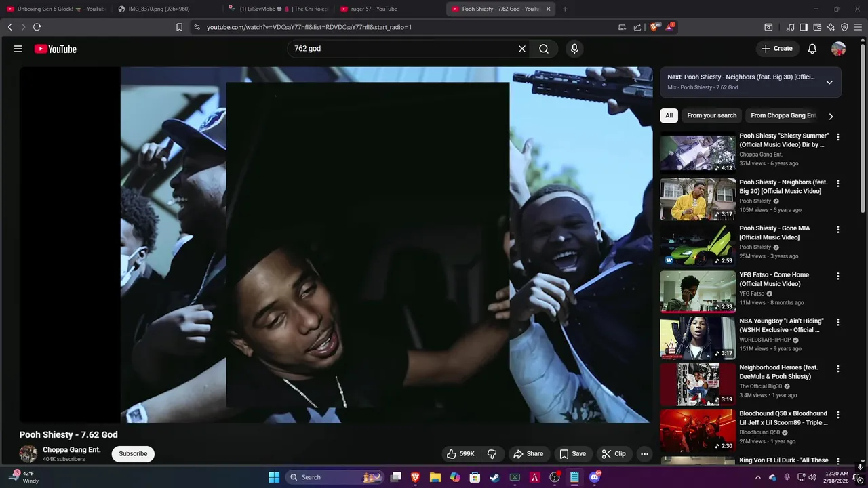The image size is (868, 488).
Task: Open YFG Fatso Come Home title
Action: click(x=774, y=279)
